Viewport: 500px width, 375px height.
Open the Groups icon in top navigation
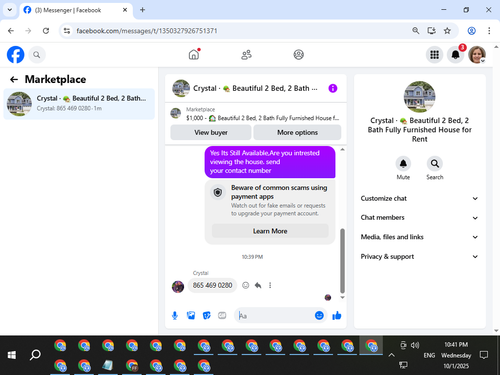click(x=298, y=54)
